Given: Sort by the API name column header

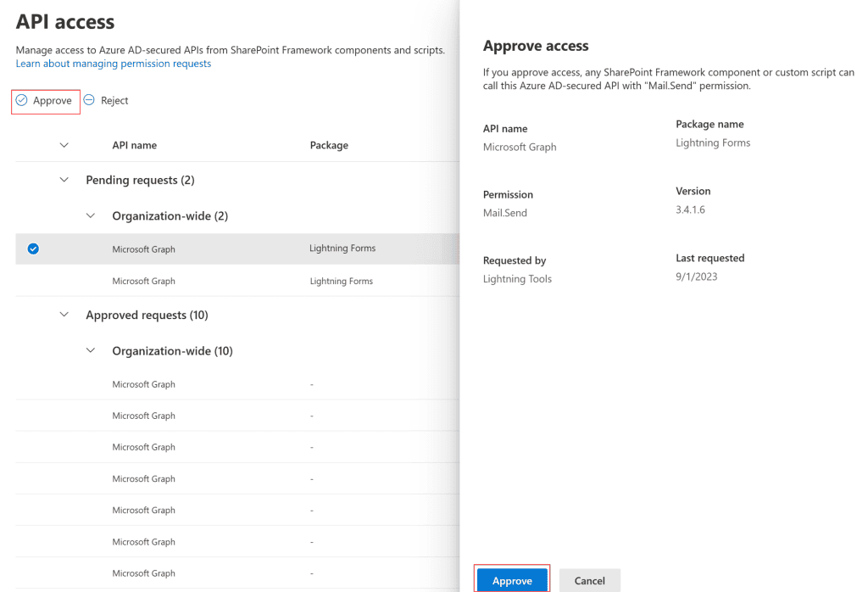Looking at the screenshot, I should click(x=134, y=145).
